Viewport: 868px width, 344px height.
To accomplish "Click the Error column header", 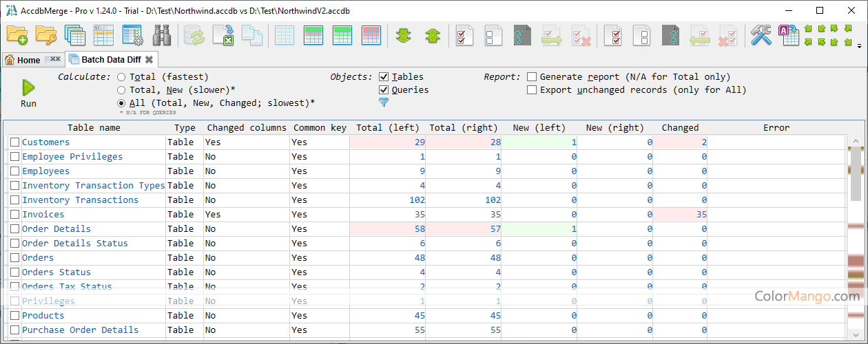I will pyautogui.click(x=776, y=128).
